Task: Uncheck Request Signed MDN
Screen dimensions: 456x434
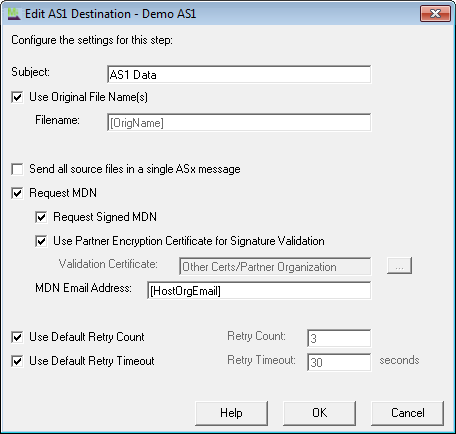Action: [41, 217]
